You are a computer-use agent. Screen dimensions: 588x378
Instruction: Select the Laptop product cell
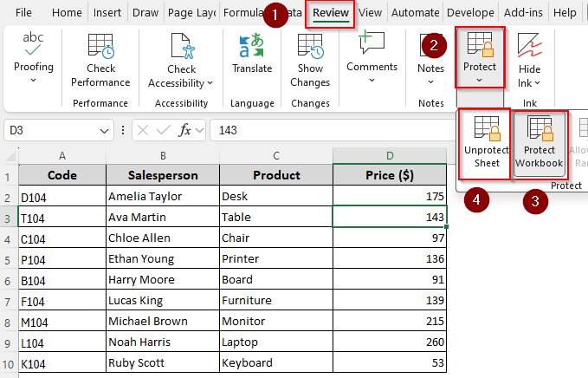point(276,342)
